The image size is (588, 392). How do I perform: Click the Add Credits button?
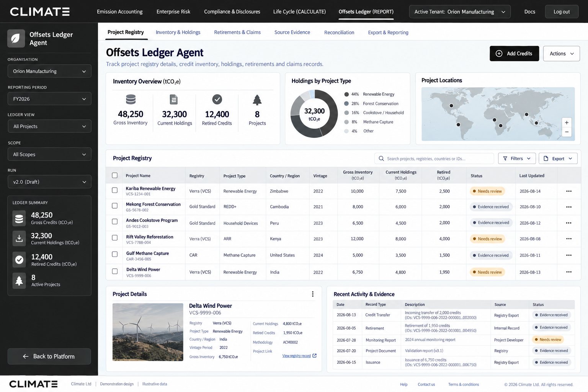(514, 54)
